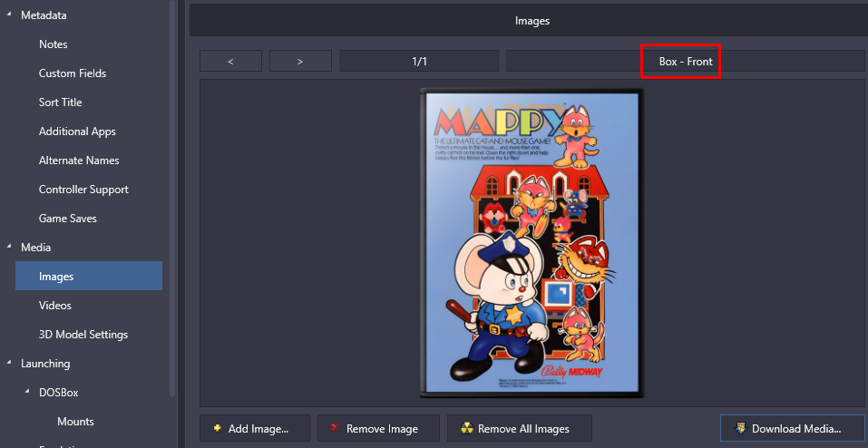Go to the next image
The image size is (868, 448).
[299, 62]
